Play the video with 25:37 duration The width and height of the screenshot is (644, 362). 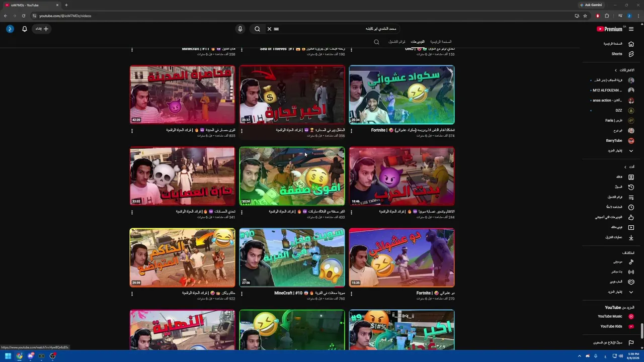click(292, 95)
